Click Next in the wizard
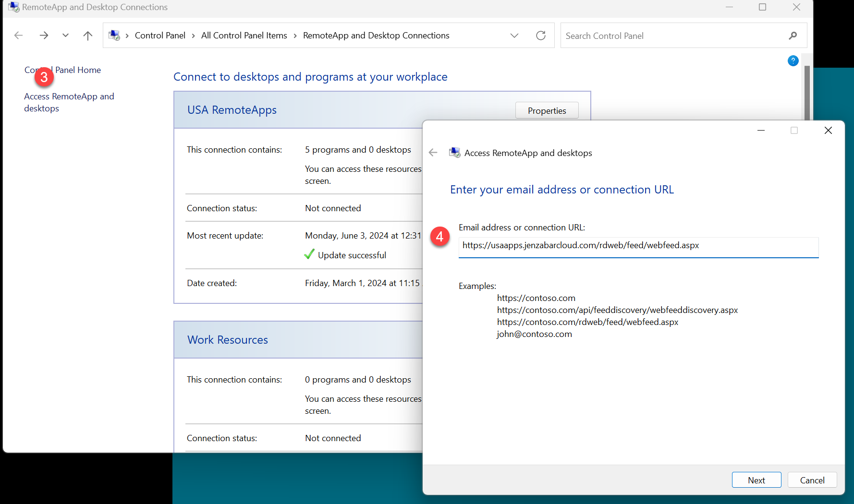854x504 pixels. click(x=756, y=480)
